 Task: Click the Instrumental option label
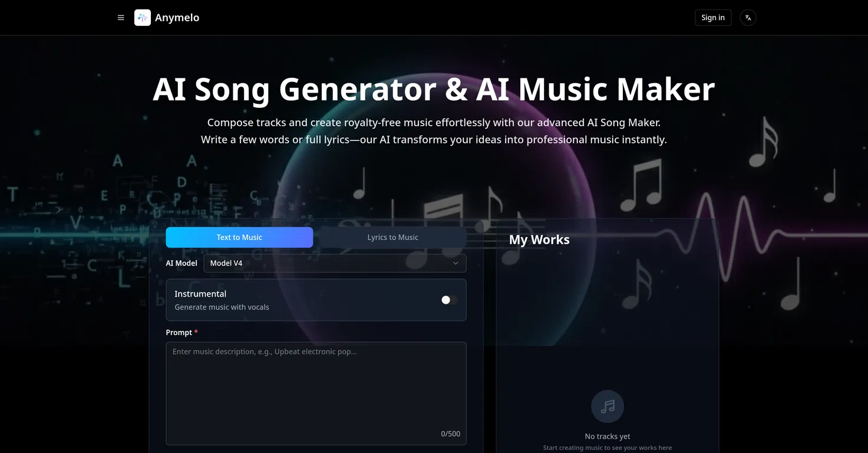coord(200,294)
